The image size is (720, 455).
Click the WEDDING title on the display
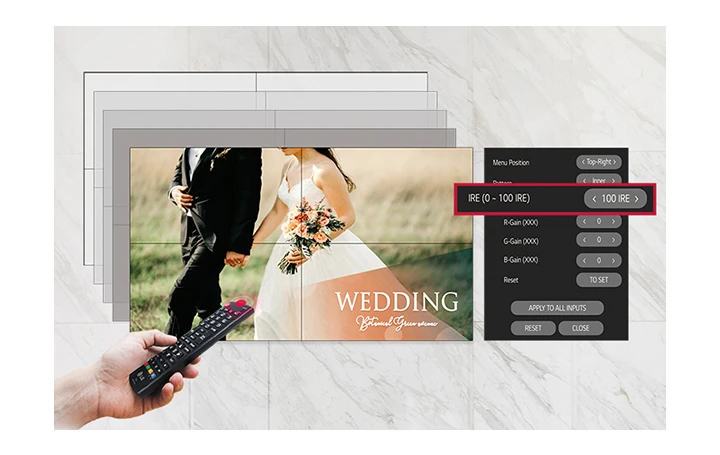pyautogui.click(x=396, y=301)
